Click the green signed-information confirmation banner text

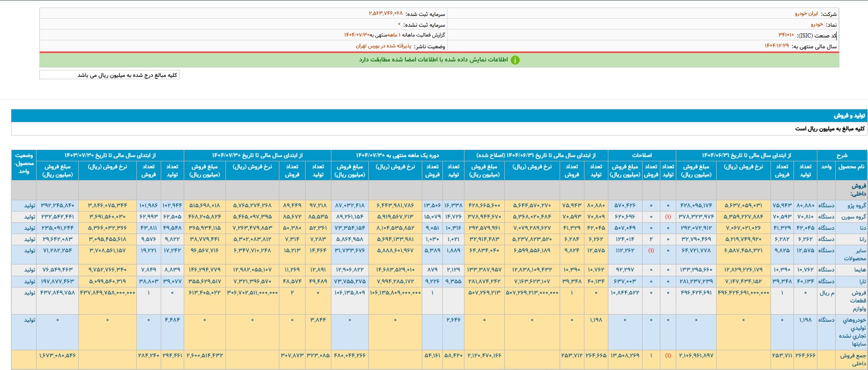[433, 60]
